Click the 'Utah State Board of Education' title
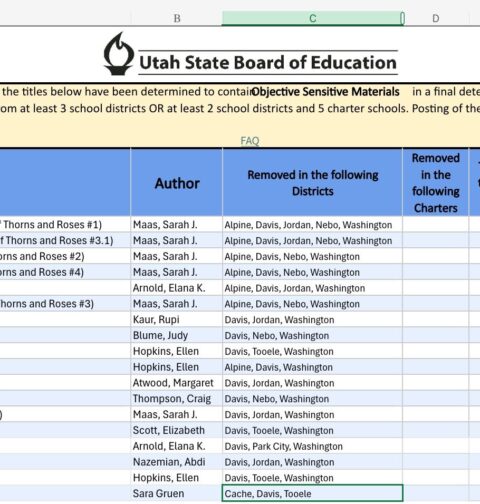The width and height of the screenshot is (480, 504). (268, 63)
